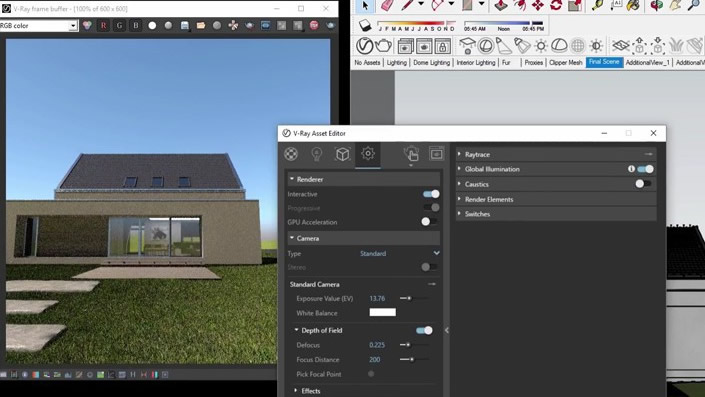This screenshot has width=705, height=397.
Task: Click the V-Ray Asset Editor toolbar icon
Action: [365, 45]
